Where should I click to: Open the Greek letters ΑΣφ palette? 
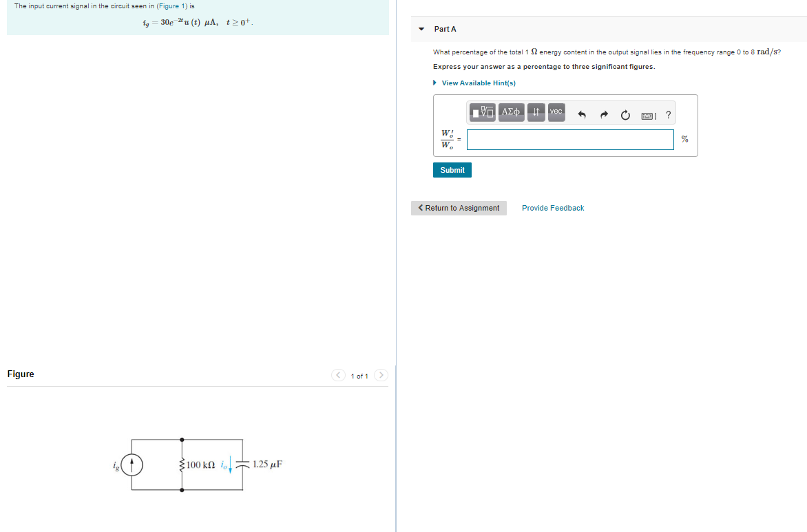(x=511, y=112)
